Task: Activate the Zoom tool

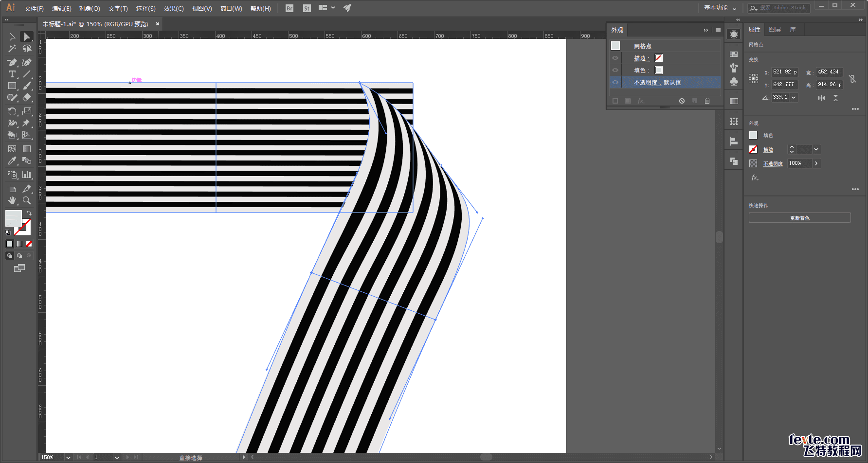Action: pyautogui.click(x=27, y=200)
